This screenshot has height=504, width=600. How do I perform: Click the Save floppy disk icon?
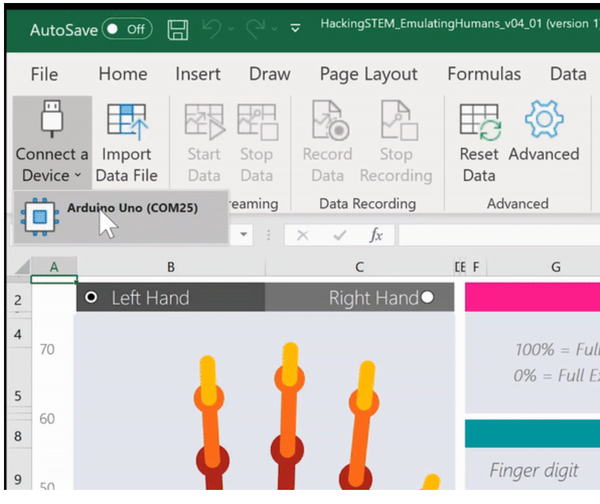point(178,29)
